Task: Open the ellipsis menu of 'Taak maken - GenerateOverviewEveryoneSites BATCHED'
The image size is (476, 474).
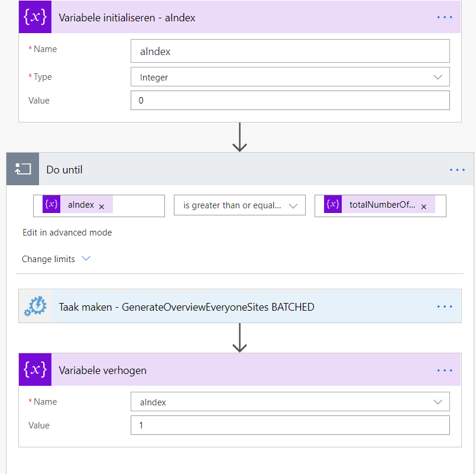Action: [445, 307]
